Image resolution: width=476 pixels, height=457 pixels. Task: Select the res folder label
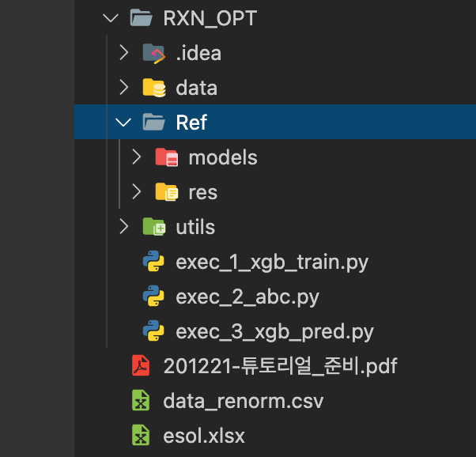point(203,192)
